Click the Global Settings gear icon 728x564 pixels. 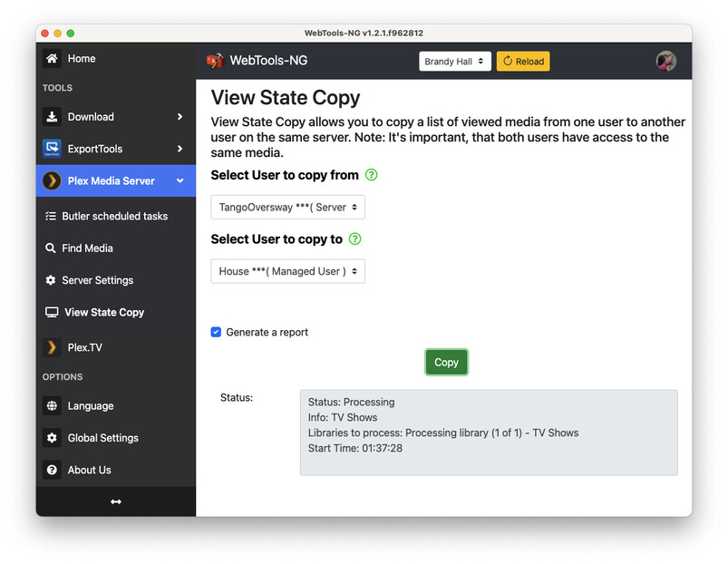coord(52,438)
